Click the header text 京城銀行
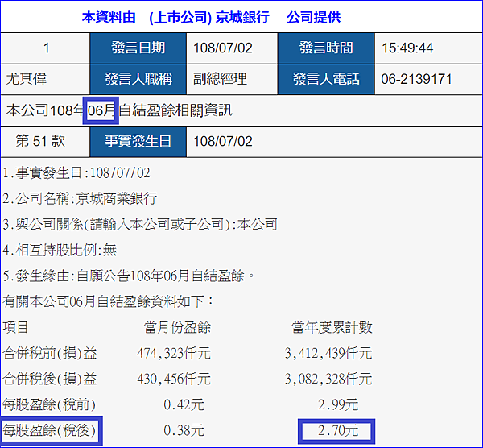 click(242, 17)
